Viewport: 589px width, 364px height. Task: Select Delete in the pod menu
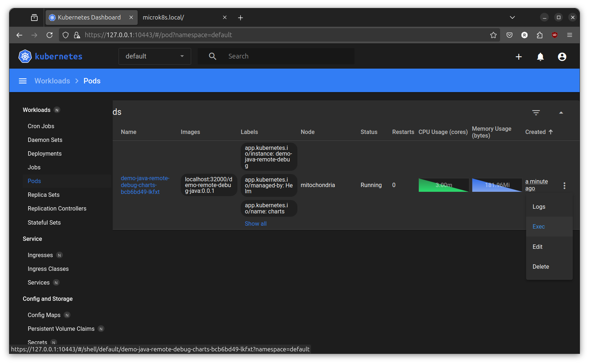549,267
